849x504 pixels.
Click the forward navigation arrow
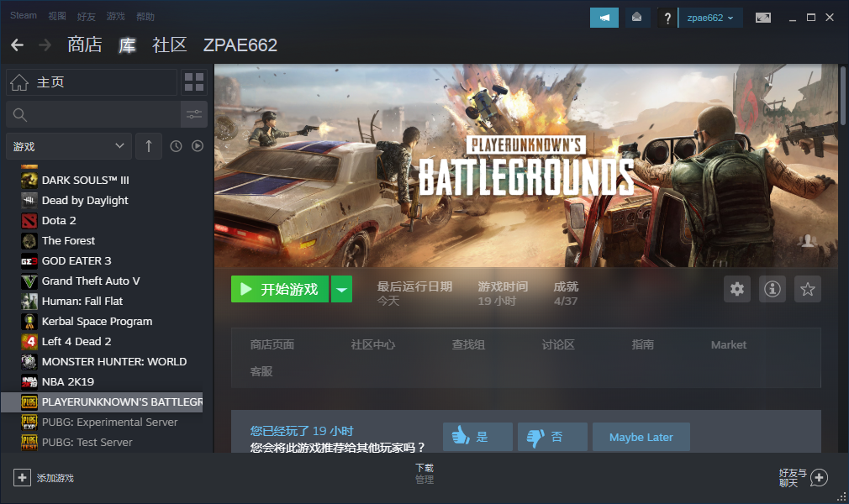point(45,45)
